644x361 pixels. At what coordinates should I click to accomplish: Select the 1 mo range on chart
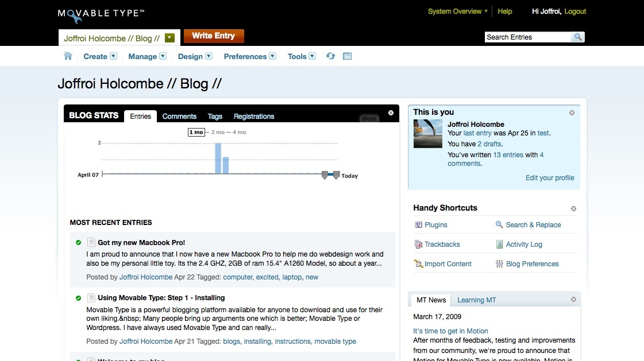click(196, 132)
